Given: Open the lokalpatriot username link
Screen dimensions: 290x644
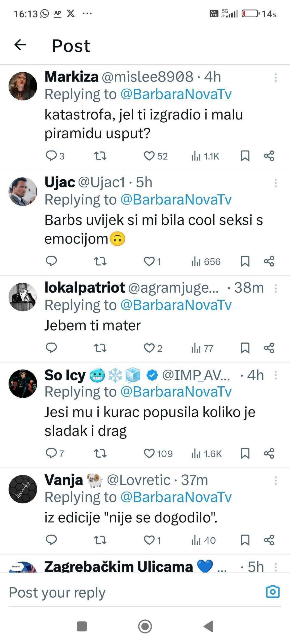Looking at the screenshot, I should (85, 287).
